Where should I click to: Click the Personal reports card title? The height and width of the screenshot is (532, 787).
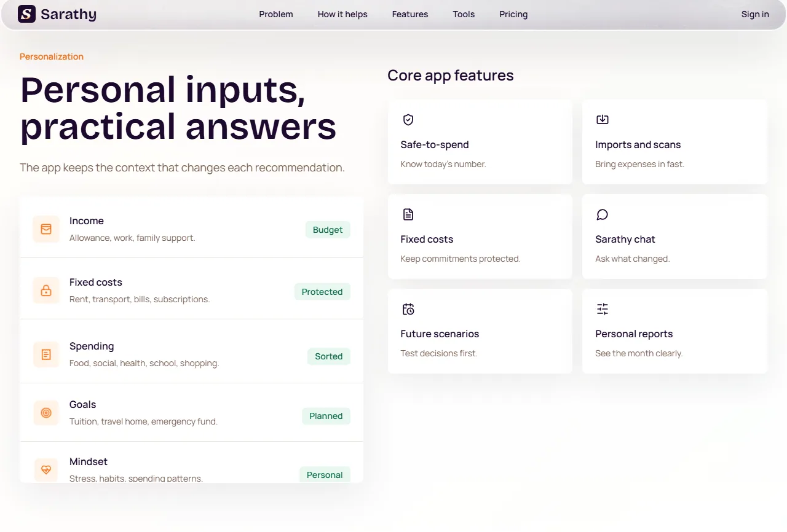tap(634, 334)
